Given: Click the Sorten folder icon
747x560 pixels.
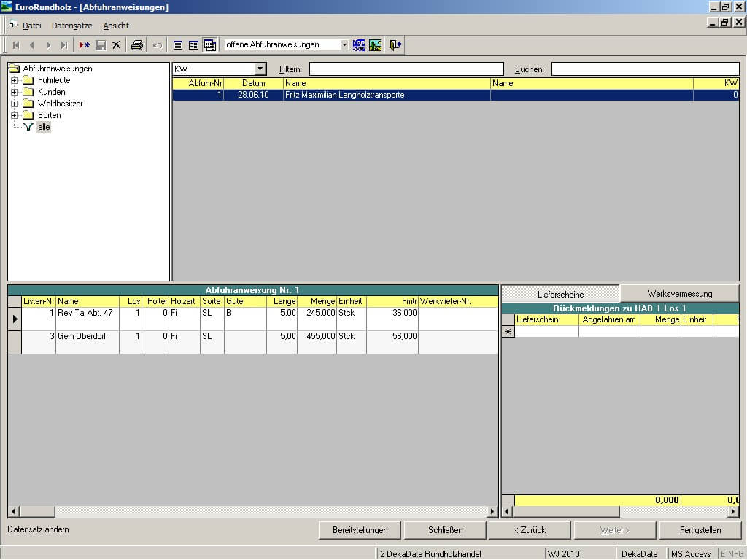Looking at the screenshot, I should click(28, 114).
